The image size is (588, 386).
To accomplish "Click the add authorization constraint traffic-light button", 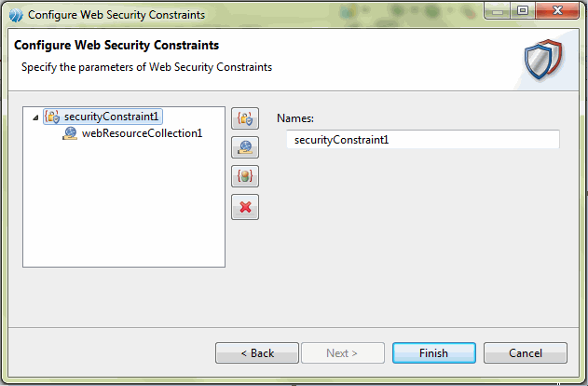I will pyautogui.click(x=244, y=177).
